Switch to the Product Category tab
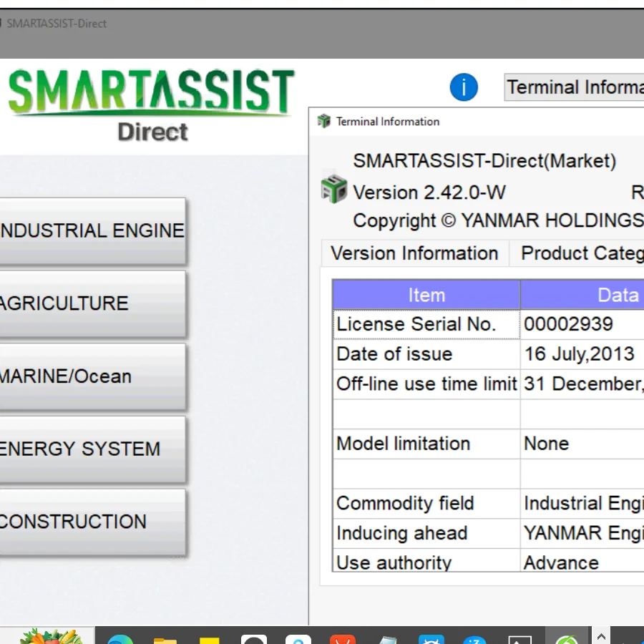 pyautogui.click(x=577, y=253)
